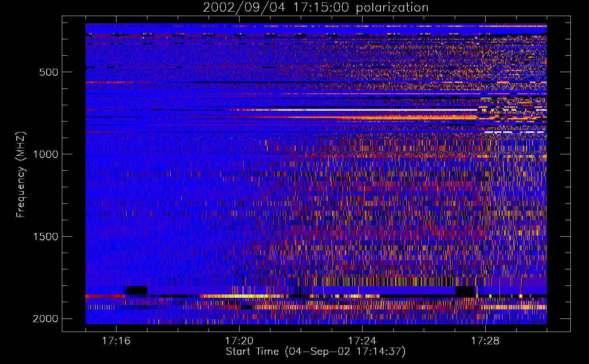This screenshot has height=364, width=589.
Task: Click the 17:20 time tick label
Action: pyautogui.click(x=239, y=341)
